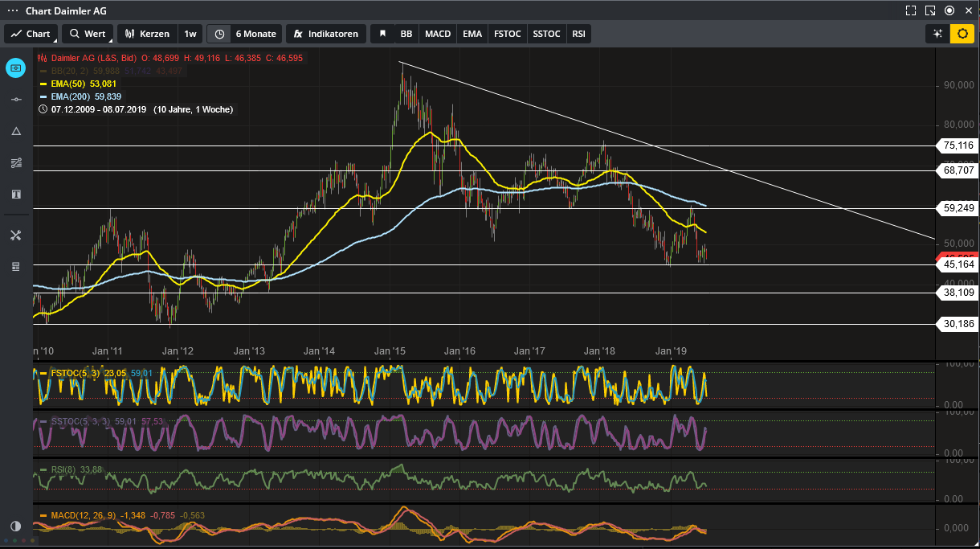Toggle the RSI indicator button
Image resolution: width=980 pixels, height=549 pixels.
tap(578, 34)
